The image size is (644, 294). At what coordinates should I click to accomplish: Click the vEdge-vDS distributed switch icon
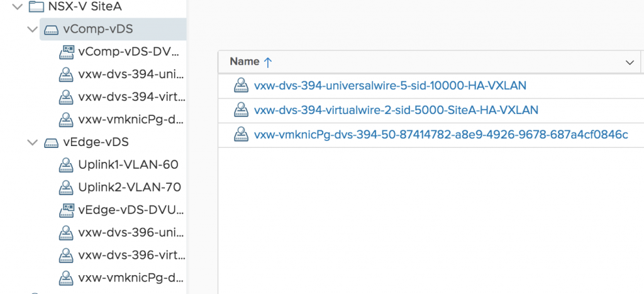(51, 143)
